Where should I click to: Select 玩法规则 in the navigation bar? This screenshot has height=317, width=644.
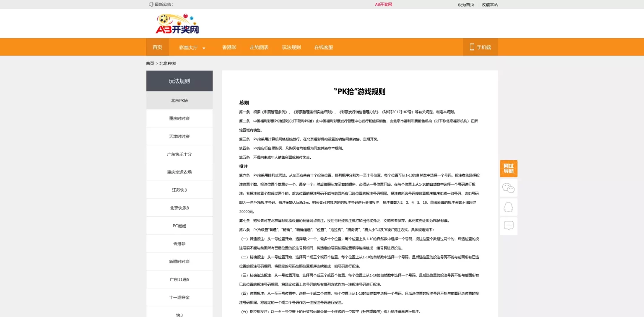291,47
